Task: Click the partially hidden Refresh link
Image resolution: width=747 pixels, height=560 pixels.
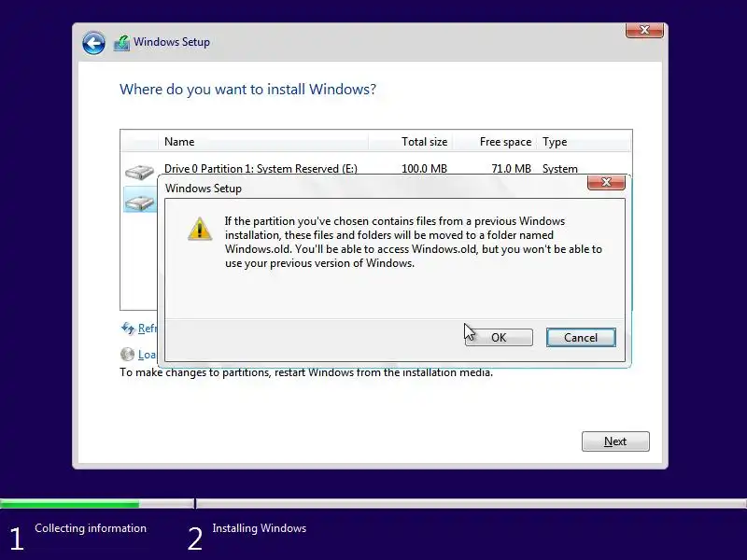Action: [148, 329]
